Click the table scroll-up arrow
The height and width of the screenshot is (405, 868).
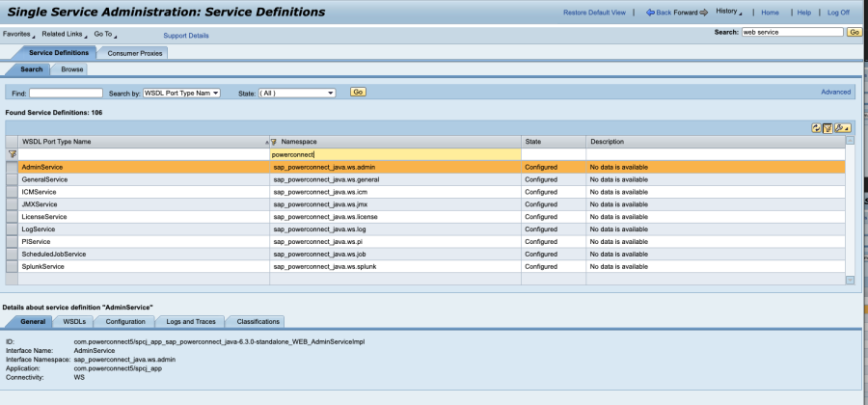tap(850, 141)
